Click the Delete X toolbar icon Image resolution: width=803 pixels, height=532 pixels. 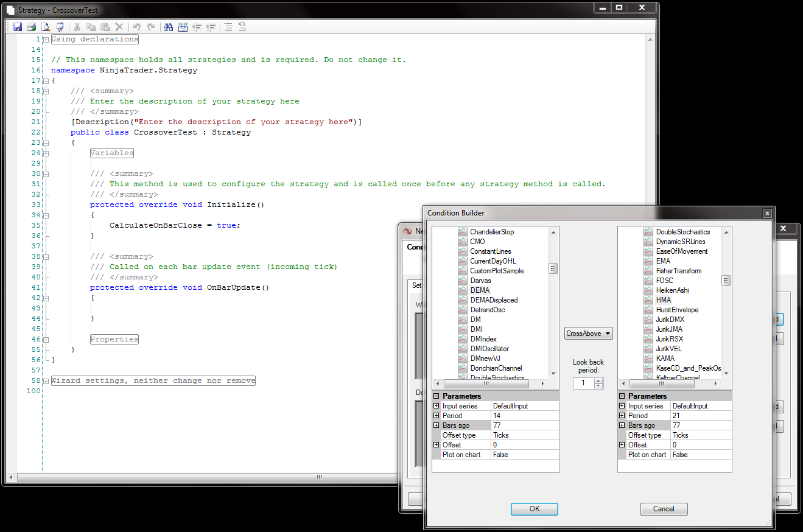tap(119, 27)
